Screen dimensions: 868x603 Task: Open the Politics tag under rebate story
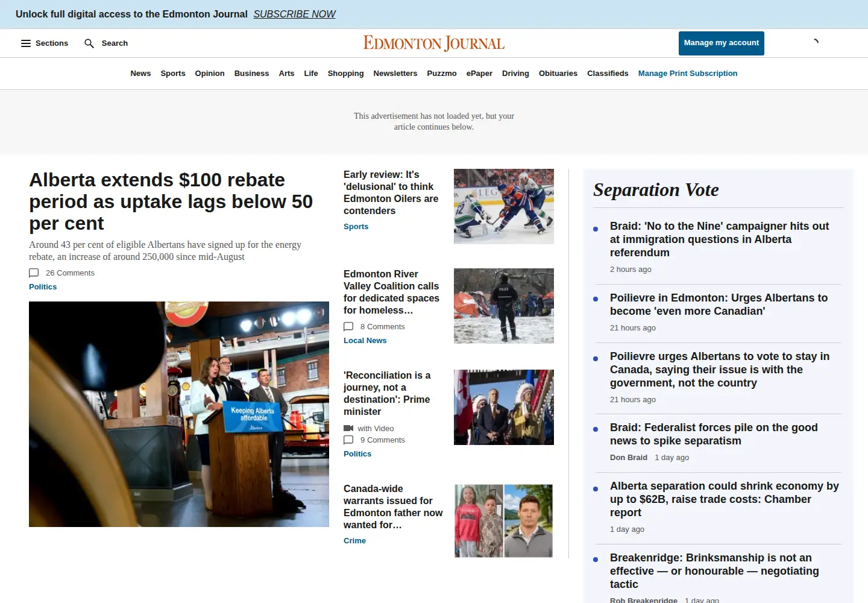point(43,287)
